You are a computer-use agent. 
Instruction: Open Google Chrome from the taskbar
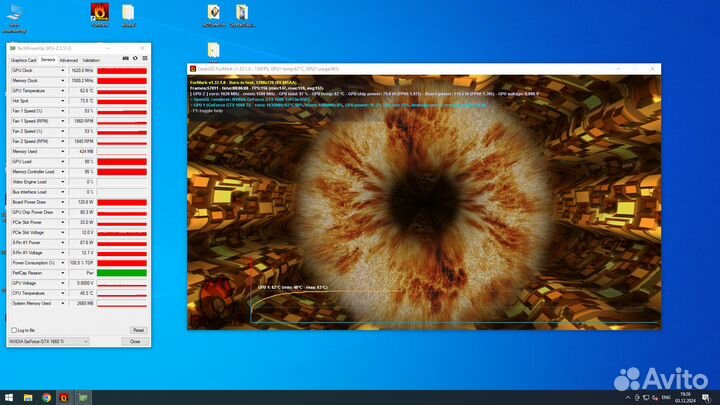click(x=47, y=397)
